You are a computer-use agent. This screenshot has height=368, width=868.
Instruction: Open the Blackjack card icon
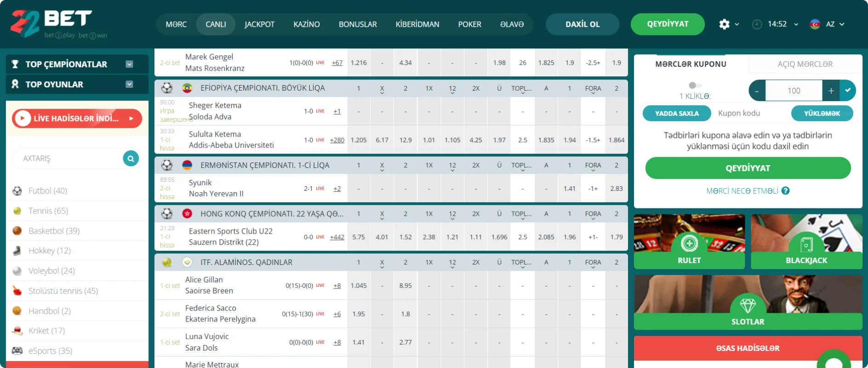pyautogui.click(x=806, y=244)
